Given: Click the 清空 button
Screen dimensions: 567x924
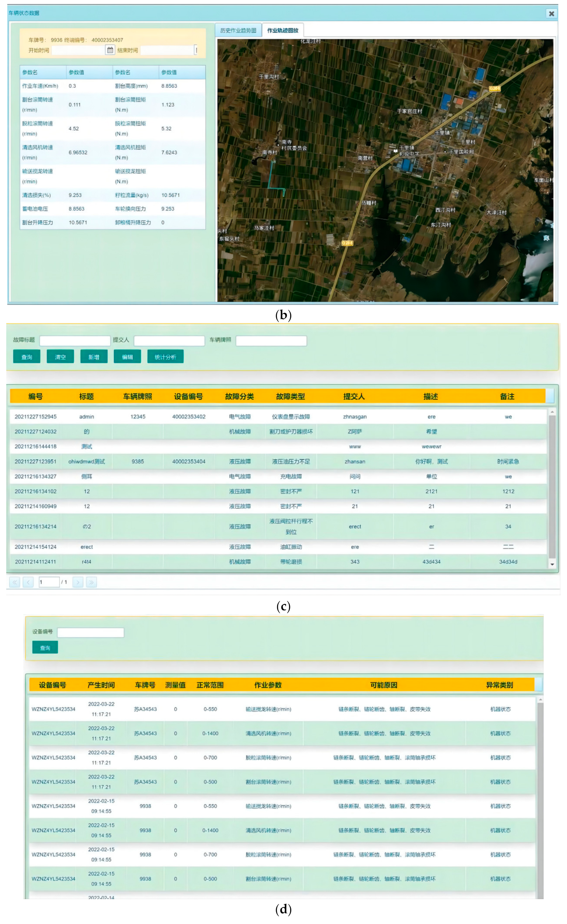Looking at the screenshot, I should [60, 357].
